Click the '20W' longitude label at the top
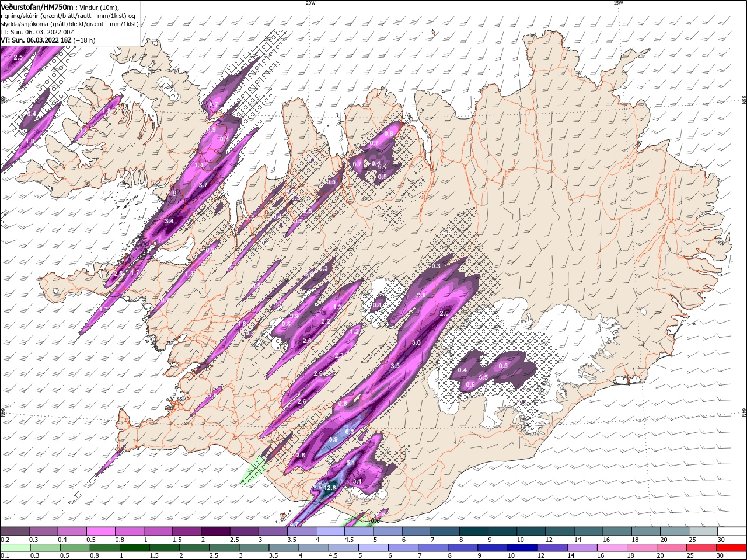747x560 pixels. (310, 3)
